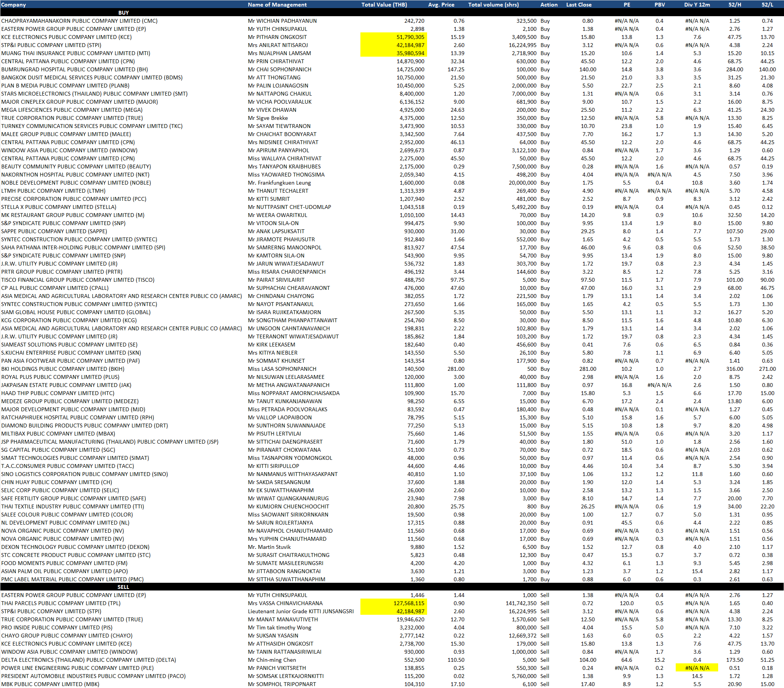Select yellow #N/A N/A cell for PLE
Image resolution: width=784 pixels, height=688 pixels.
click(x=697, y=668)
